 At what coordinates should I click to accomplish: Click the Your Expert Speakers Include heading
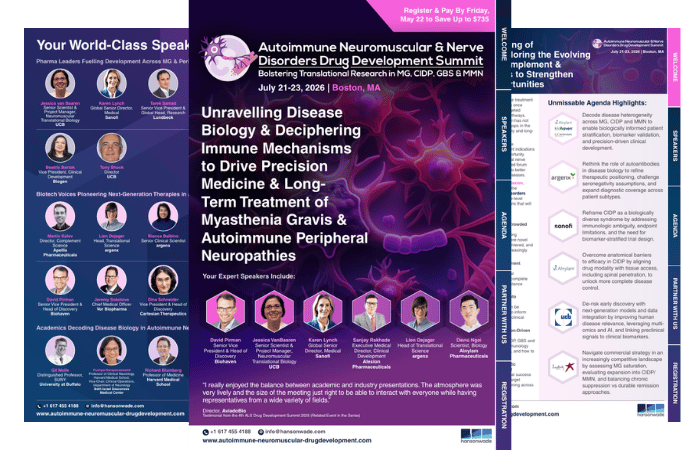pos(249,276)
